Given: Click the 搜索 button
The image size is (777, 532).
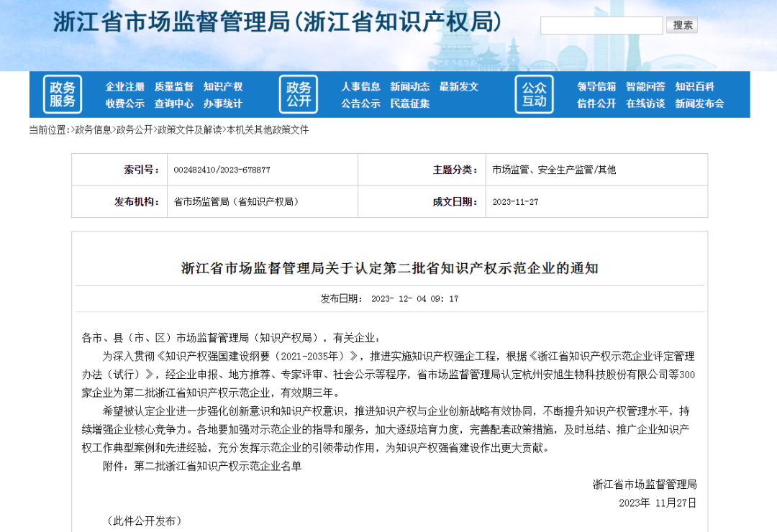Looking at the screenshot, I should (682, 25).
